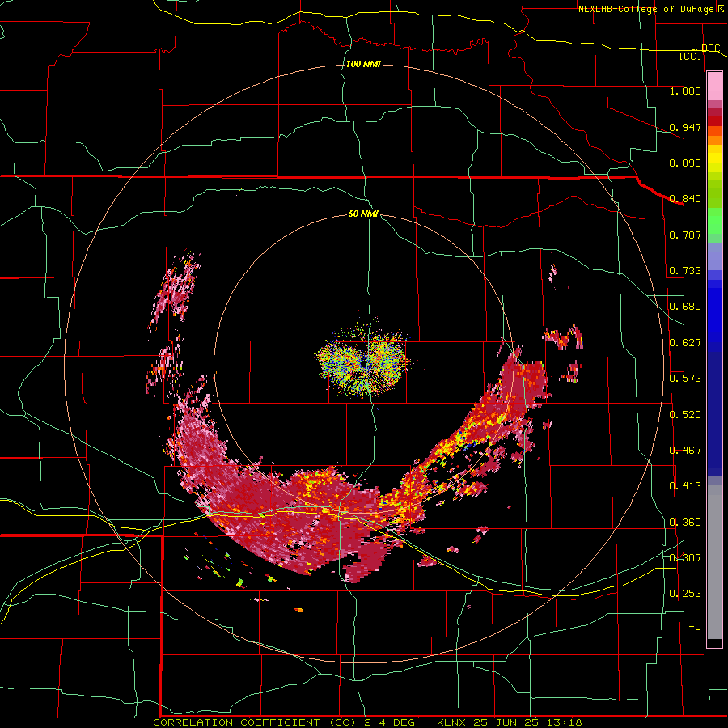
Task: Click the 0.680 value on color scale
Action: coord(685,307)
